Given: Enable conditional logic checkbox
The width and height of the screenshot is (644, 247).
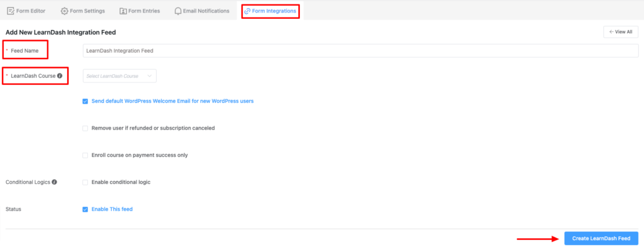Looking at the screenshot, I should click(85, 182).
